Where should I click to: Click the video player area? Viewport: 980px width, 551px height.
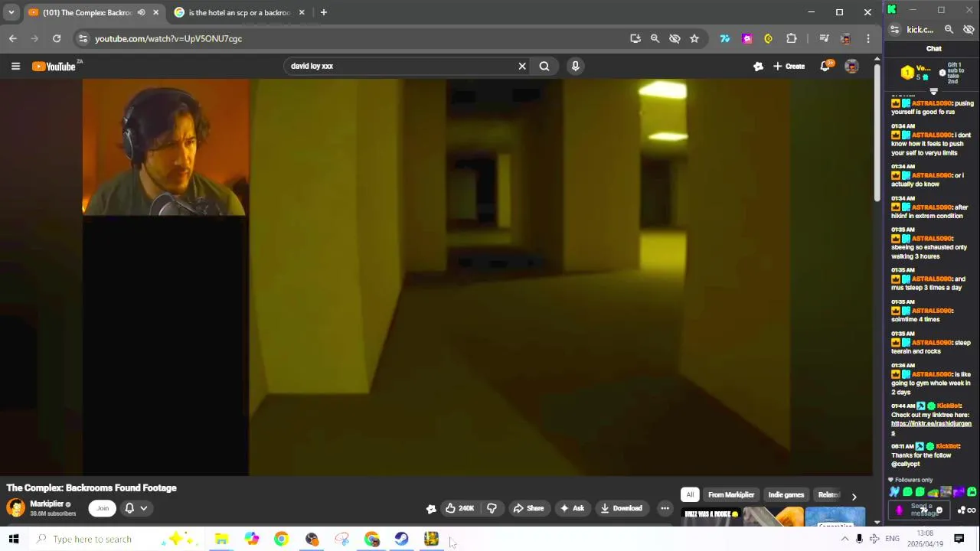pyautogui.click(x=436, y=277)
